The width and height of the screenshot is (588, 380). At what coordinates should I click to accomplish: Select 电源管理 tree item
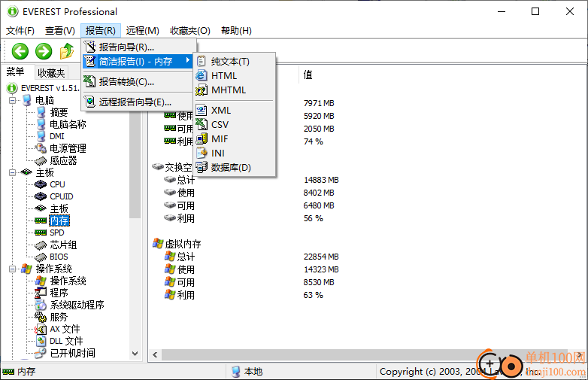68,148
